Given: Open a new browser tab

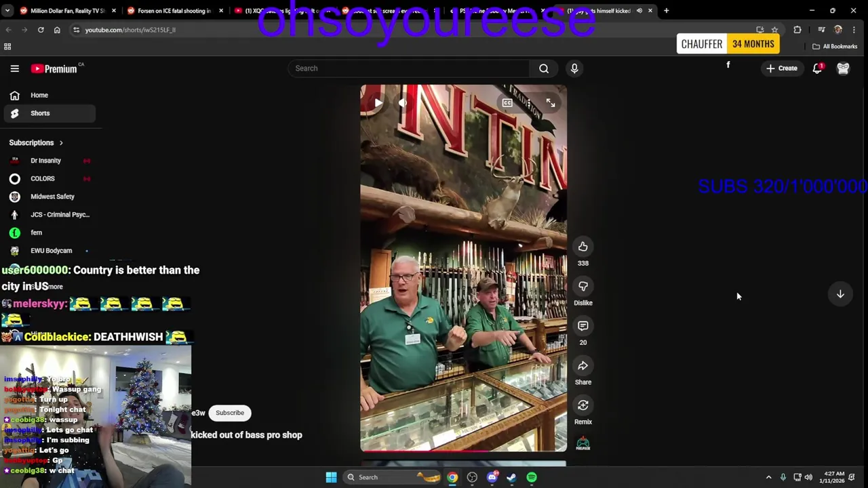Looking at the screenshot, I should 667,11.
